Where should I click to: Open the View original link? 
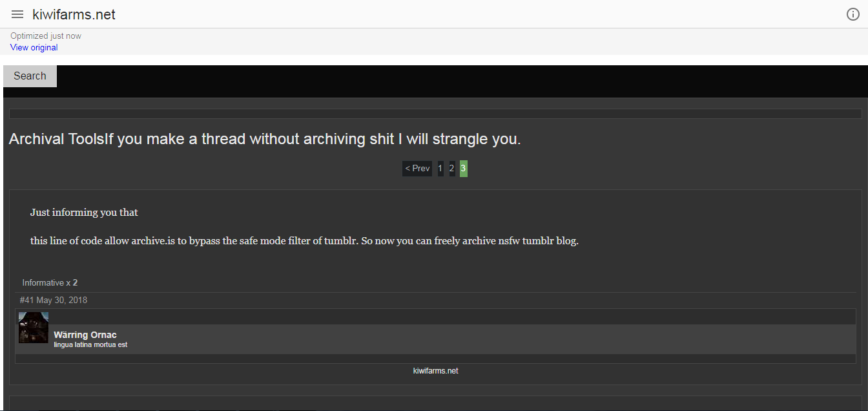click(x=34, y=47)
